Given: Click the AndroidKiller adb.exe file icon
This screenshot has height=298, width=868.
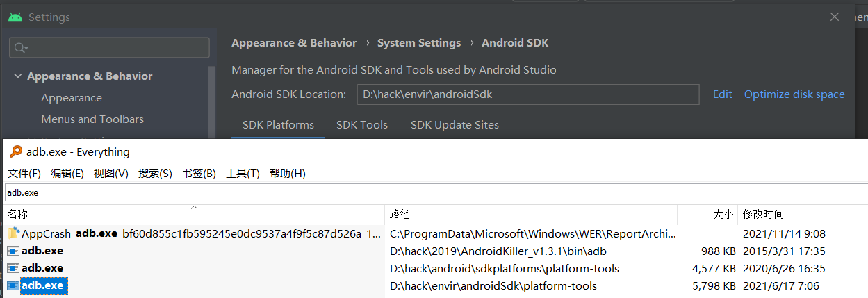Looking at the screenshot, I should tap(13, 251).
